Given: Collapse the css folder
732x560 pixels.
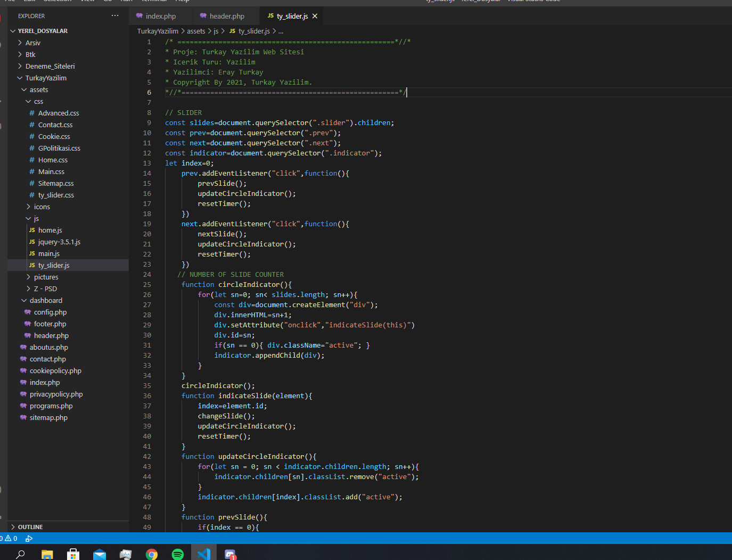Looking at the screenshot, I should 38,101.
